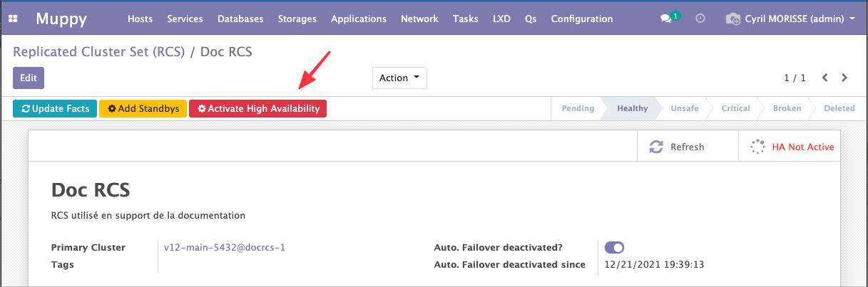This screenshot has width=868, height=287.
Task: Click Activate High Availability button
Action: [x=257, y=108]
